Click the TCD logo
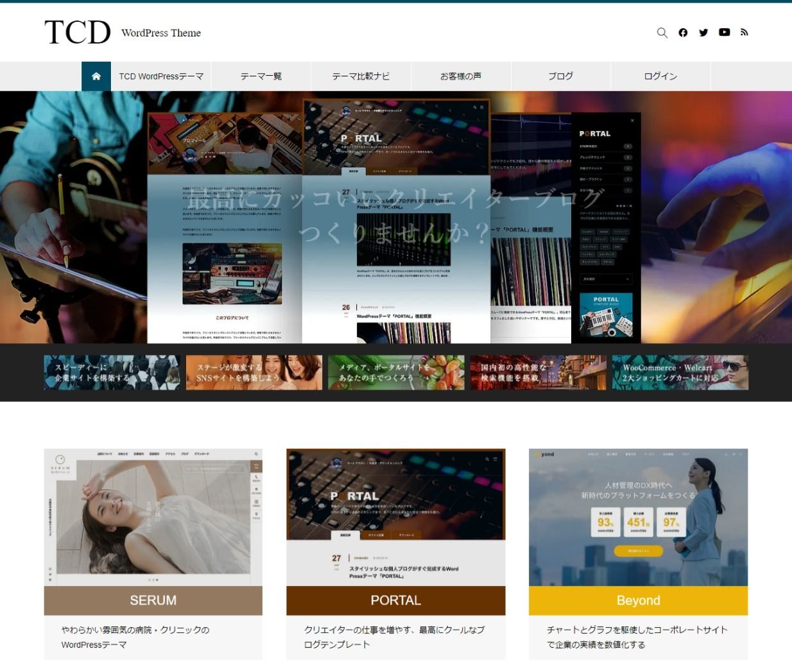792x672 pixels. [77, 32]
